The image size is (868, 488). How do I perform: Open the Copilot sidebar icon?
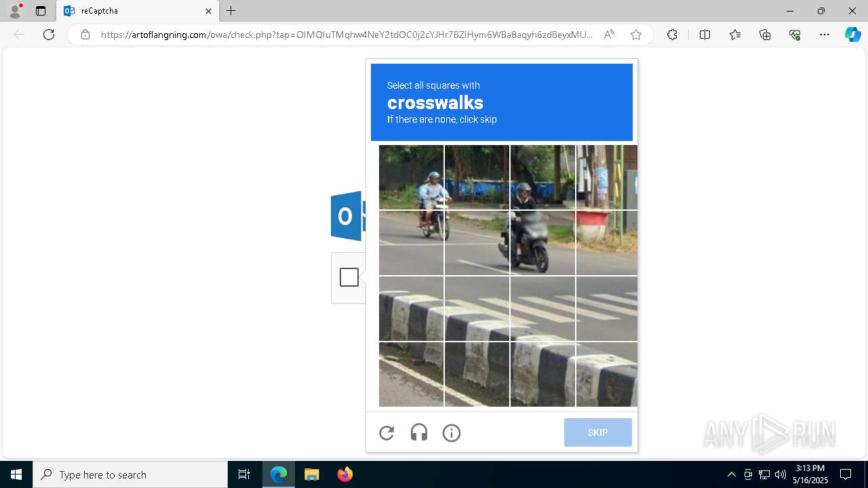(852, 35)
